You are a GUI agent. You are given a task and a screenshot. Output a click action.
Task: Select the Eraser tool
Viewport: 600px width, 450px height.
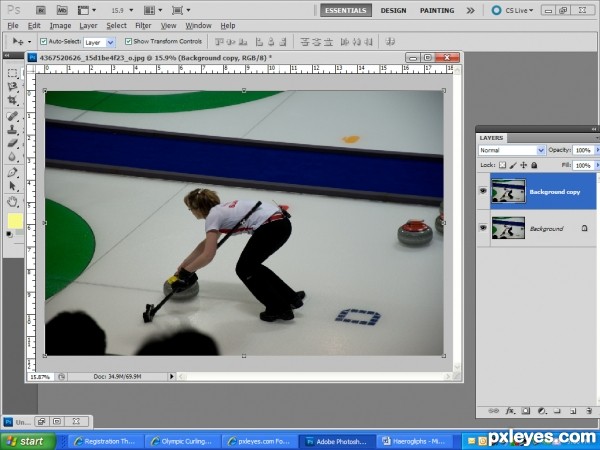point(13,143)
